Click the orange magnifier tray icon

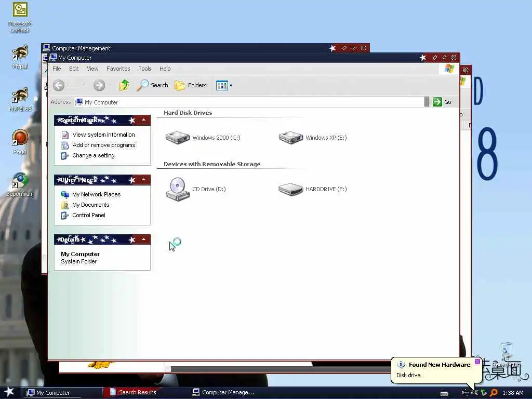494,393
